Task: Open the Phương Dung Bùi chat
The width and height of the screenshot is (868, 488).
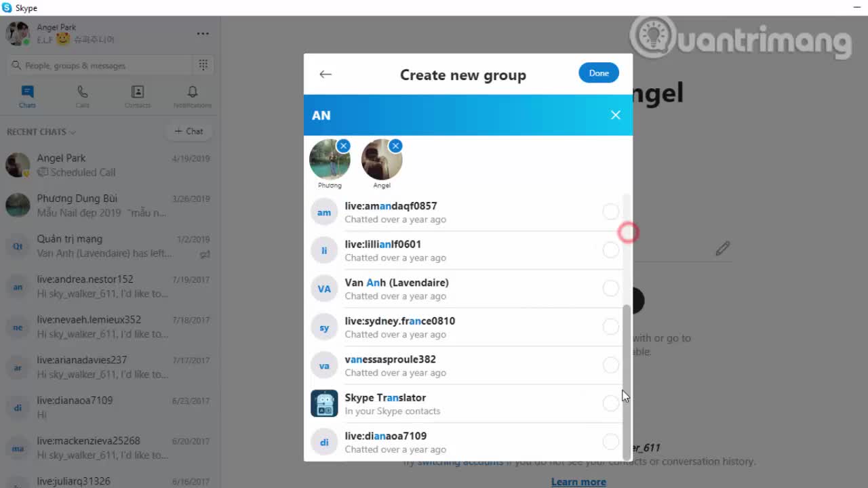Action: pyautogui.click(x=108, y=205)
